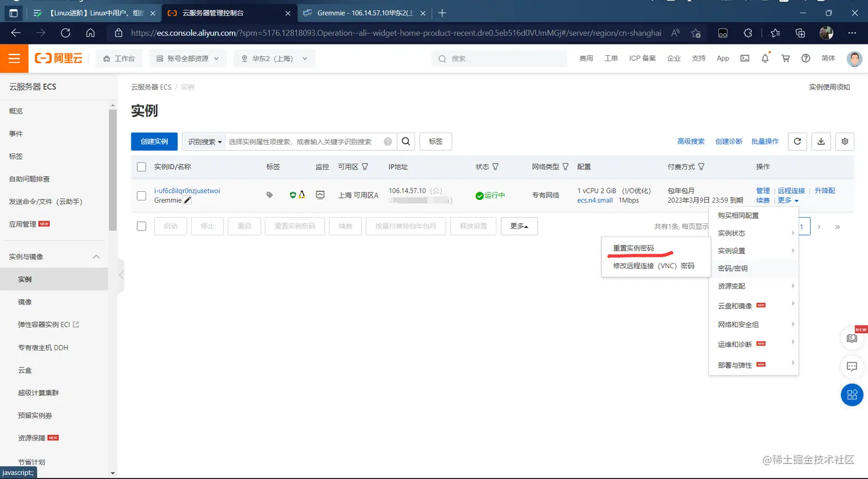This screenshot has height=479, width=868.
Task: Click the Tags filter button
Action: (436, 141)
